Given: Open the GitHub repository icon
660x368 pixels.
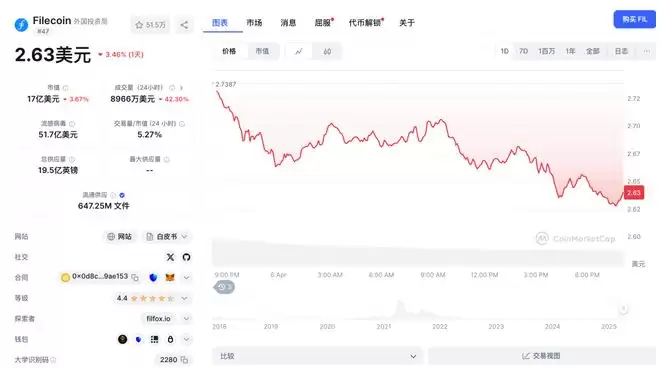Looking at the screenshot, I should point(186,257).
